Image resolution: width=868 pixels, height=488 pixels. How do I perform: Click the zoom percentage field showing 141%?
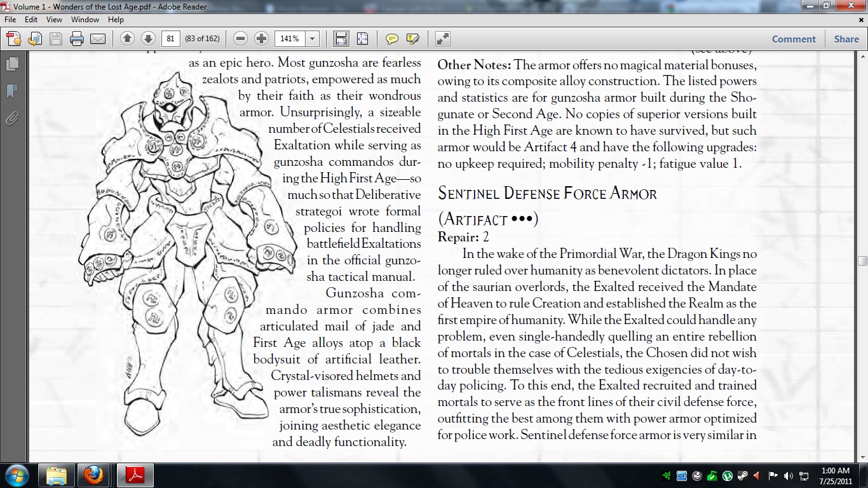[x=290, y=39]
